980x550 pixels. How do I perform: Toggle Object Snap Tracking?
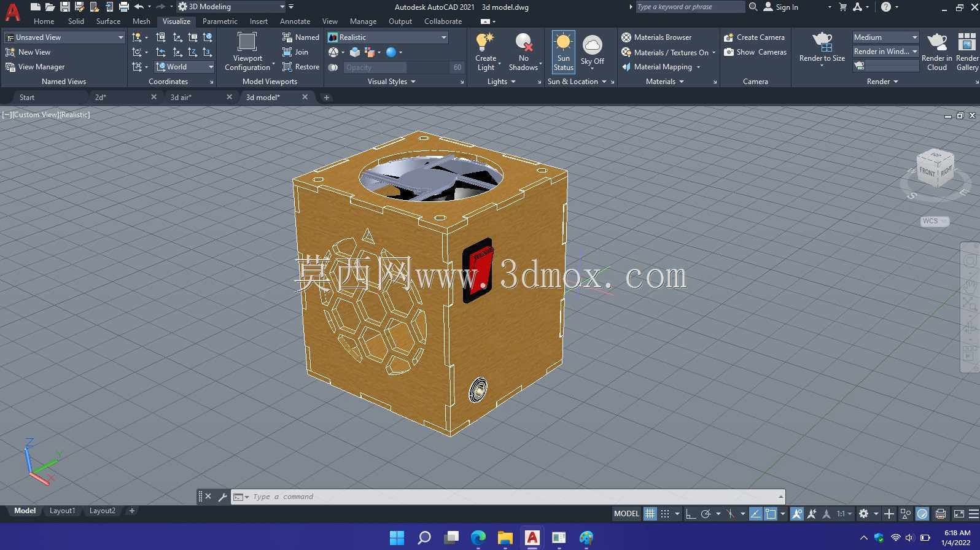756,514
